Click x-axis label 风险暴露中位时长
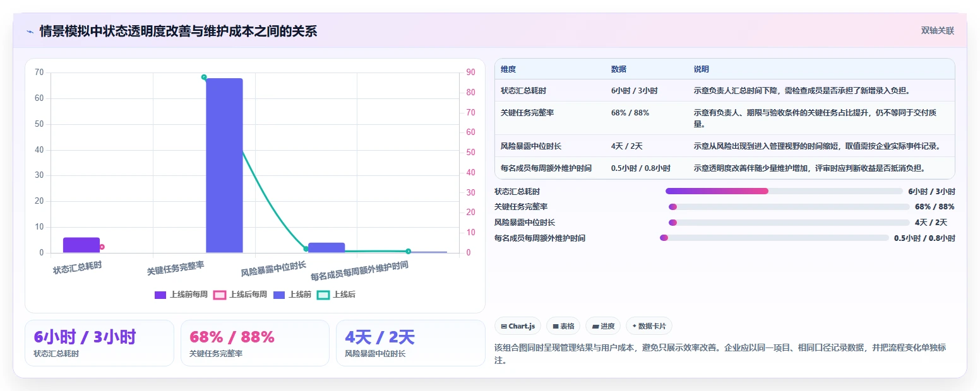The image size is (980, 391). [273, 269]
